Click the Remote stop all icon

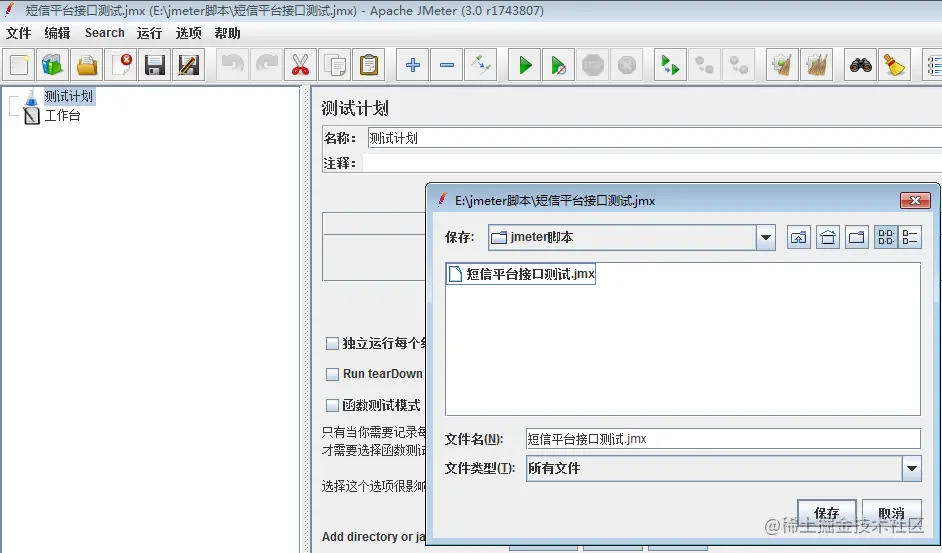click(x=704, y=64)
